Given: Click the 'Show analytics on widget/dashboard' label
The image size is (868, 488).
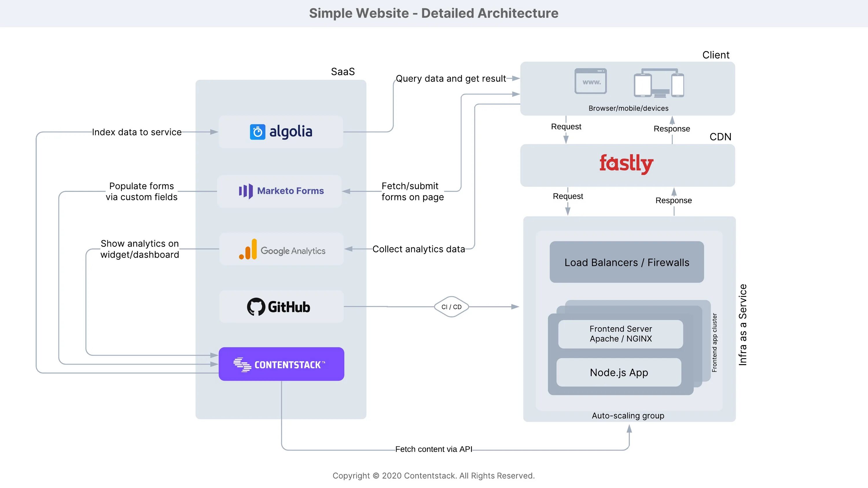Looking at the screenshot, I should click(140, 249).
